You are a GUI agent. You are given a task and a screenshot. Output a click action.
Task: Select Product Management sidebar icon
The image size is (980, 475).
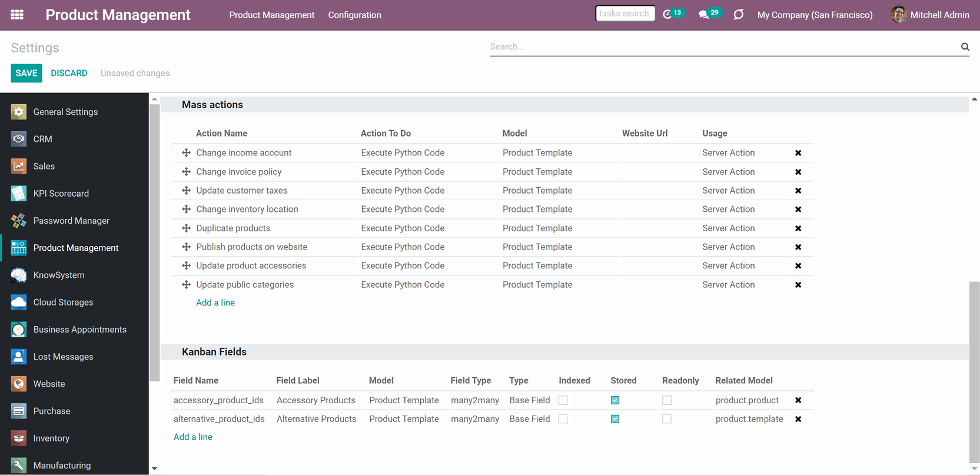pos(19,248)
